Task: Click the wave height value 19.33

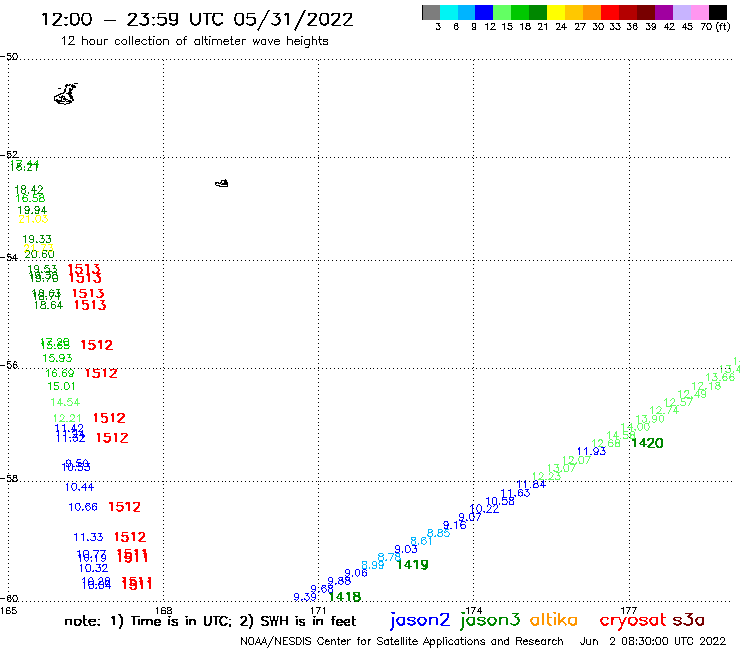Action: coord(37,239)
